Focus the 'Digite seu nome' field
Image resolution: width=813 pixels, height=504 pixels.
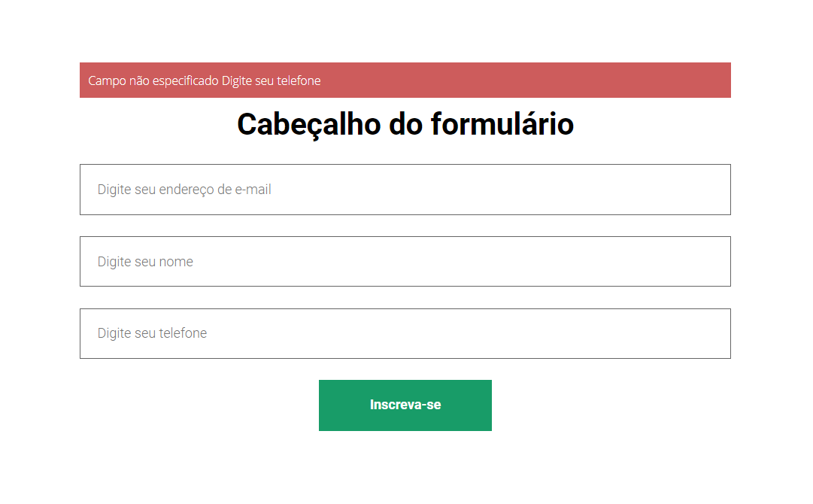click(x=405, y=262)
